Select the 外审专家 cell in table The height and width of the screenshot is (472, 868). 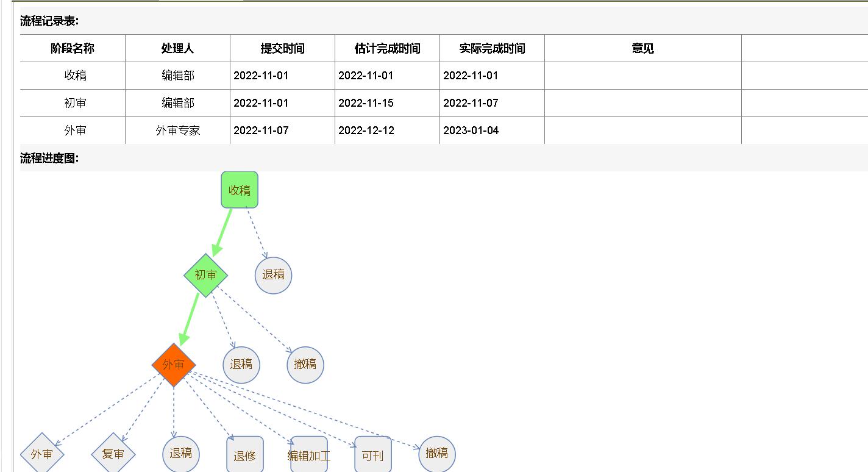coord(177,131)
